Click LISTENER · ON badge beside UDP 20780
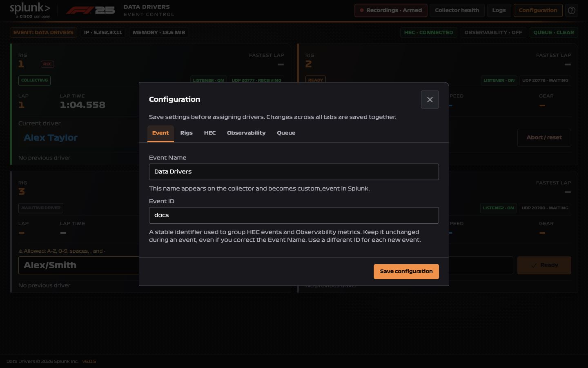 (499, 208)
